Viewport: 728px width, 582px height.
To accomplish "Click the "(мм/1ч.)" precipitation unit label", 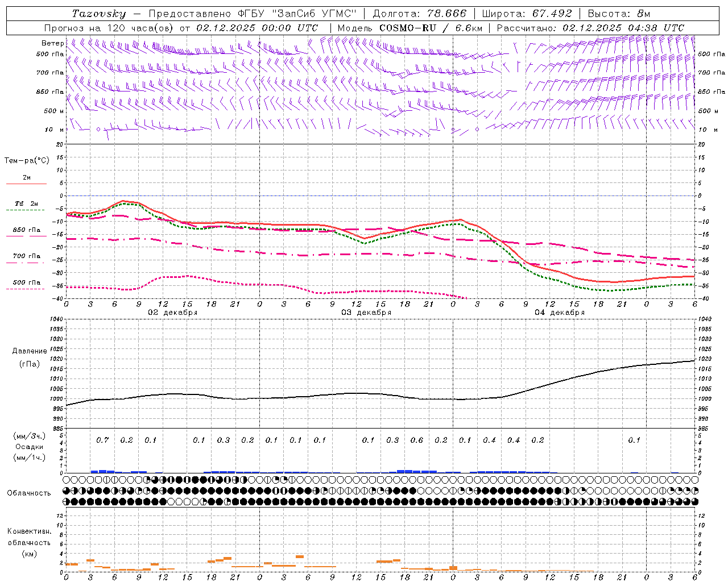I will click(x=29, y=458).
